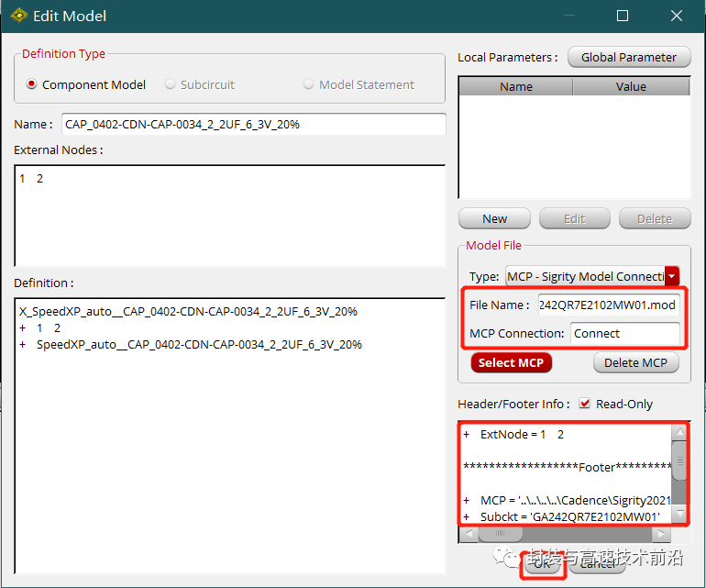Click the 'ExtNode = 1 2' line

pyautogui.click(x=513, y=435)
